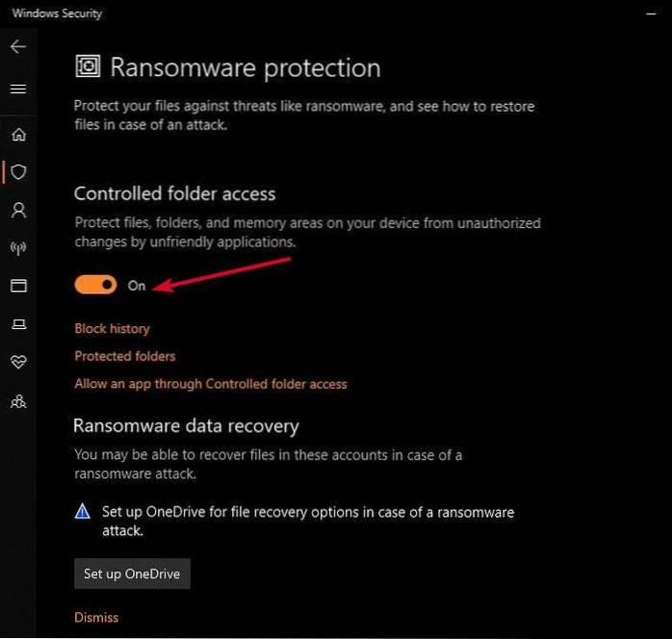672x639 pixels.
Task: Open App & browser control icon
Action: pos(18,286)
